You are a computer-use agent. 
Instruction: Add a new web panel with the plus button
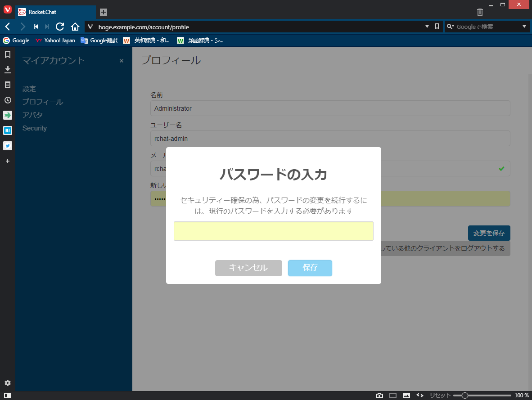(x=7, y=161)
